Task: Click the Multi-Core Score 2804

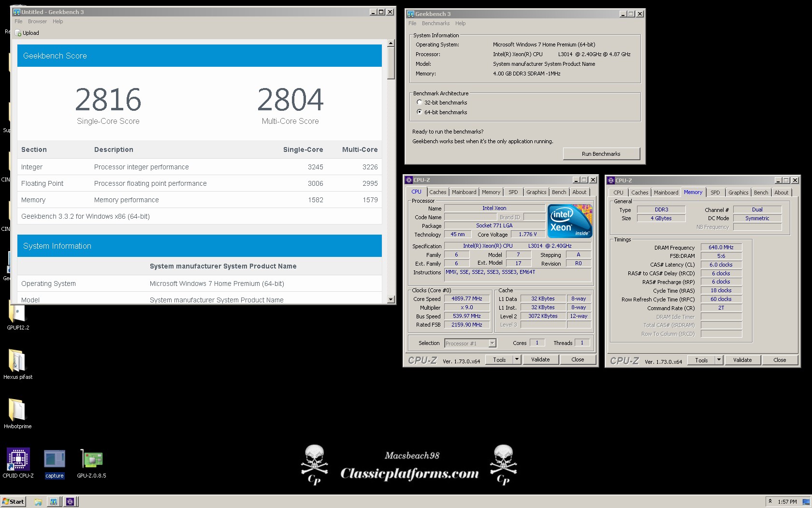Action: click(x=290, y=99)
